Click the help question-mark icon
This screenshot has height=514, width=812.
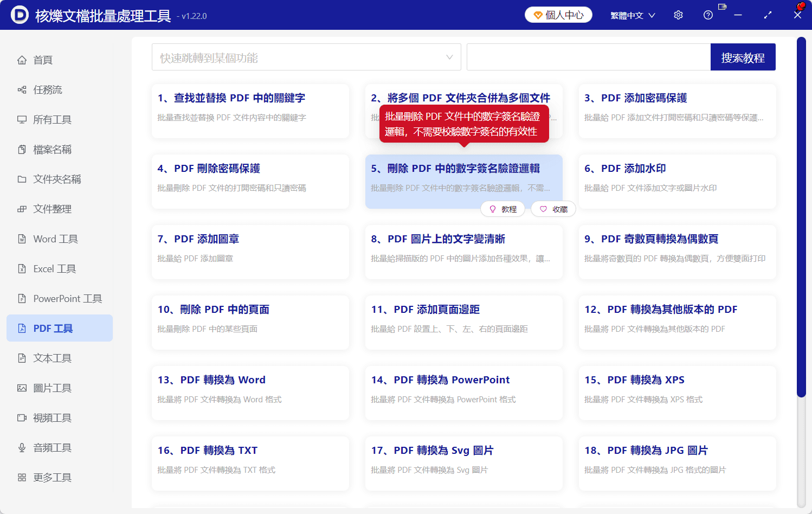click(708, 15)
